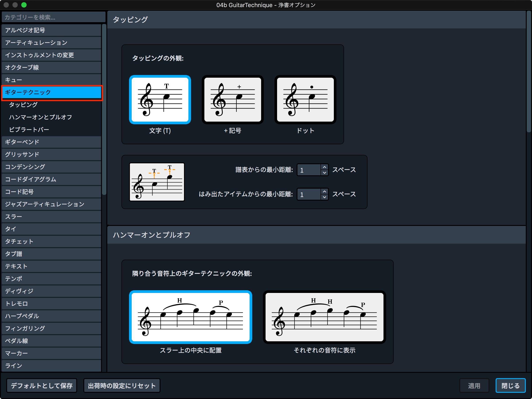
Task: Open the テンポ category
Action: (x=51, y=279)
